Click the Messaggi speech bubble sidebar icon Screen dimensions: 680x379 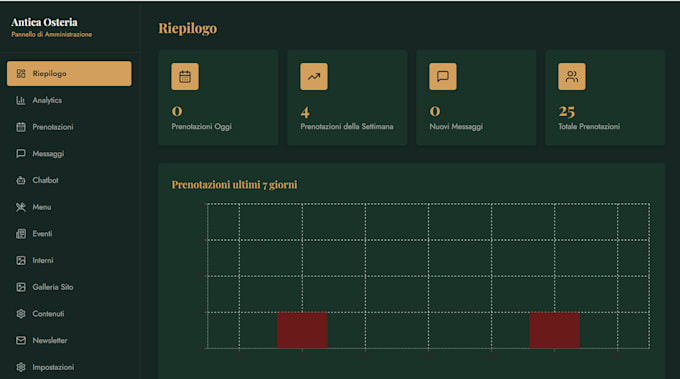click(x=21, y=154)
